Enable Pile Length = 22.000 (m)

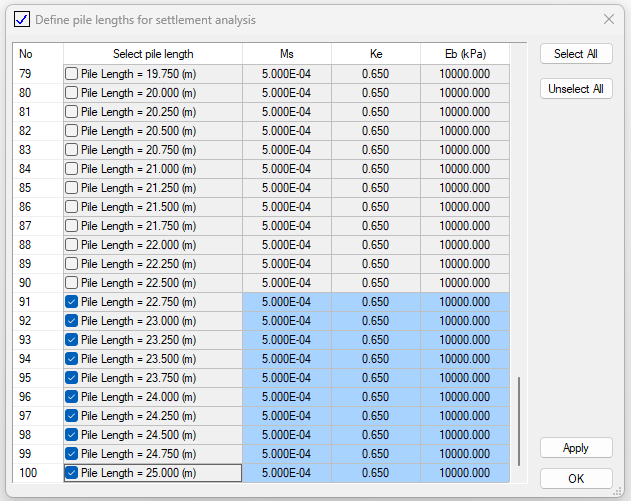(x=71, y=245)
